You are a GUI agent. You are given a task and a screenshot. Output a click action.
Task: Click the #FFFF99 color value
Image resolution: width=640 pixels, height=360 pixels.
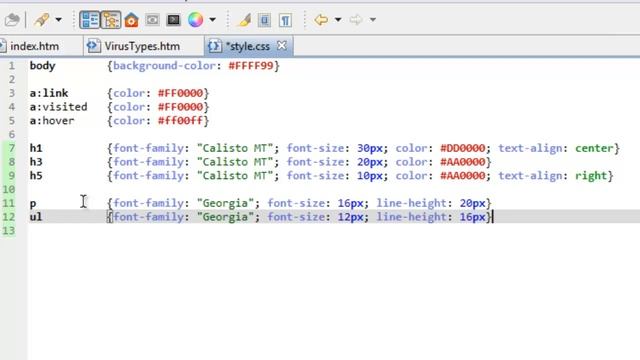click(251, 65)
